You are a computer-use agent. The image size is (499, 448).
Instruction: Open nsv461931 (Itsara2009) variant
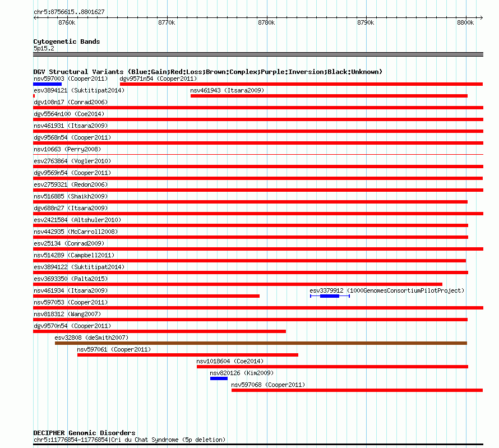[x=71, y=126]
